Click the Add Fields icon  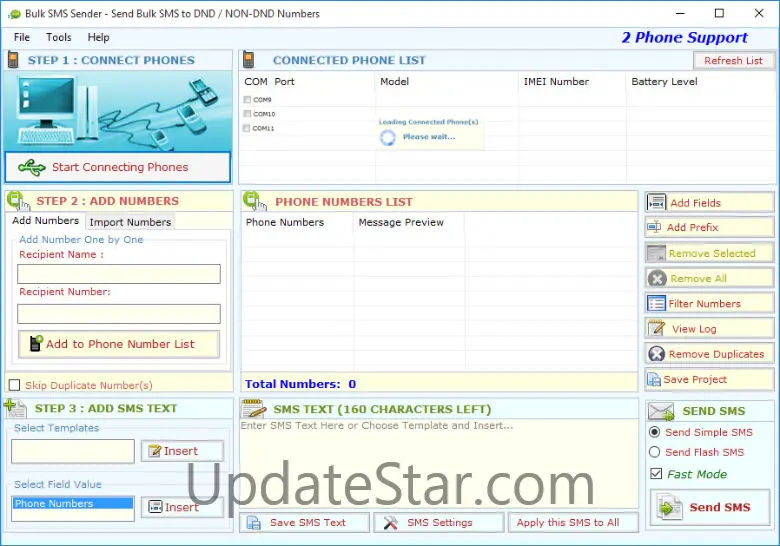tap(657, 202)
